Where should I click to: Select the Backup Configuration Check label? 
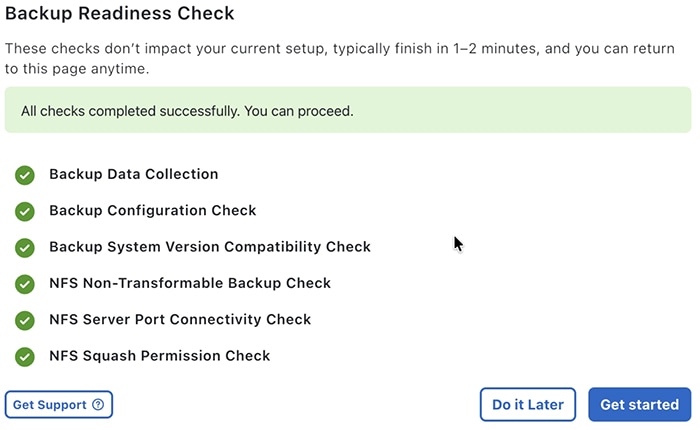[152, 211]
